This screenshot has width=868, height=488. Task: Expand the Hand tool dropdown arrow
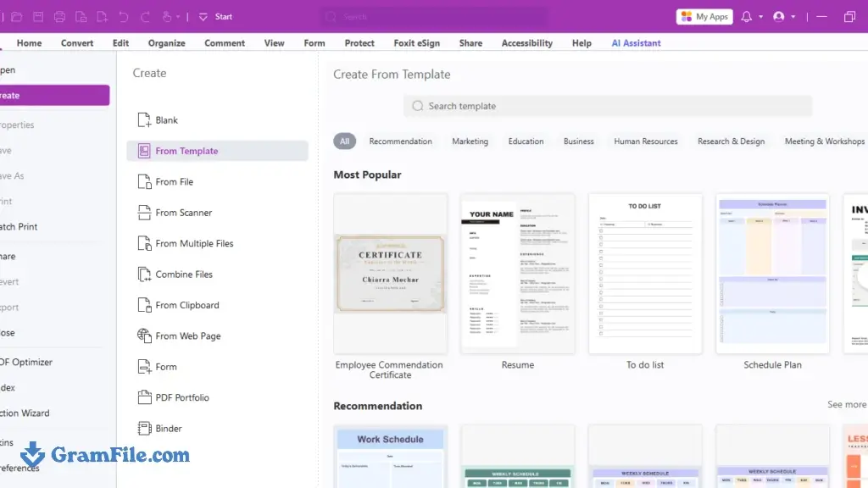178,17
